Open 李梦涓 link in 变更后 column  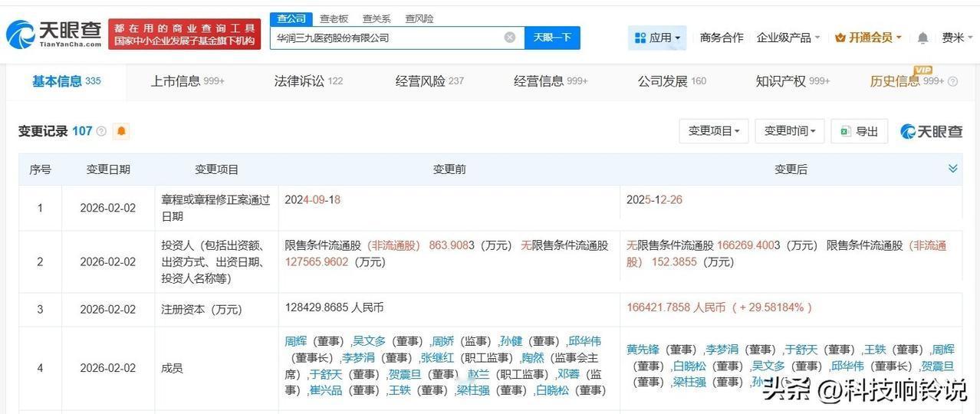pyautogui.click(x=722, y=350)
